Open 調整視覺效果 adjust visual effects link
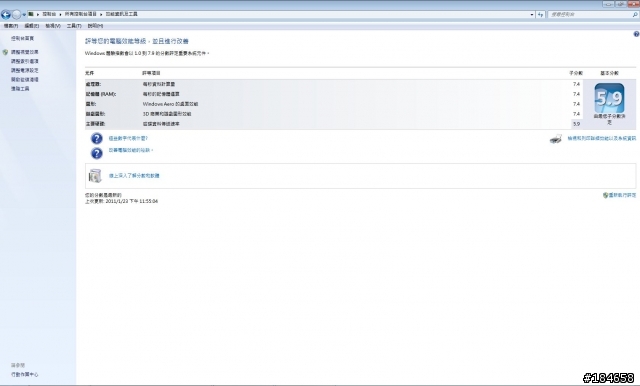640x386 pixels. [x=24, y=52]
